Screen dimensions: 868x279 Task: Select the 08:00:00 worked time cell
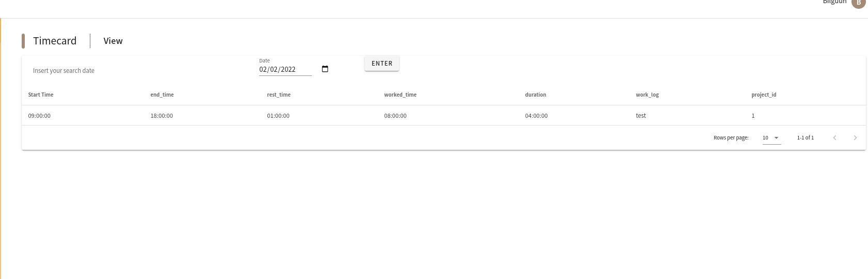point(395,116)
